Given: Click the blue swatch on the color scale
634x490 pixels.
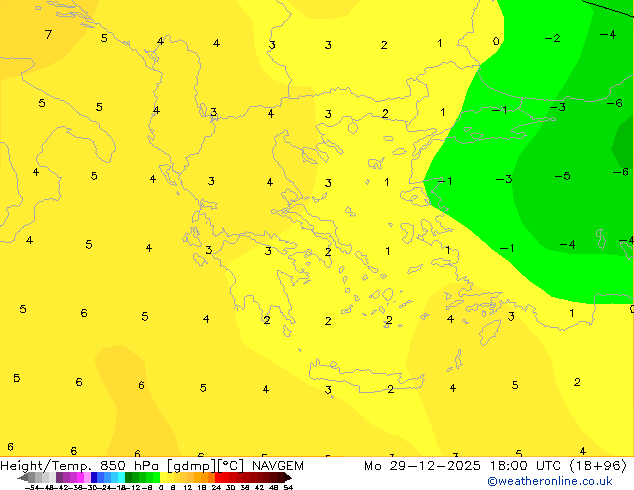Looking at the screenshot, I should point(100,478).
